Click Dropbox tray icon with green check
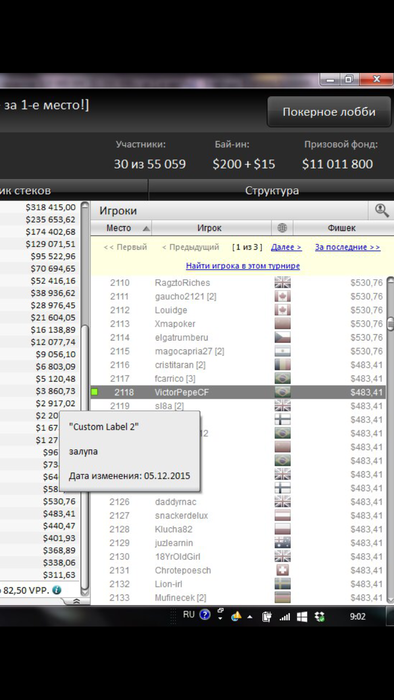 click(319, 617)
